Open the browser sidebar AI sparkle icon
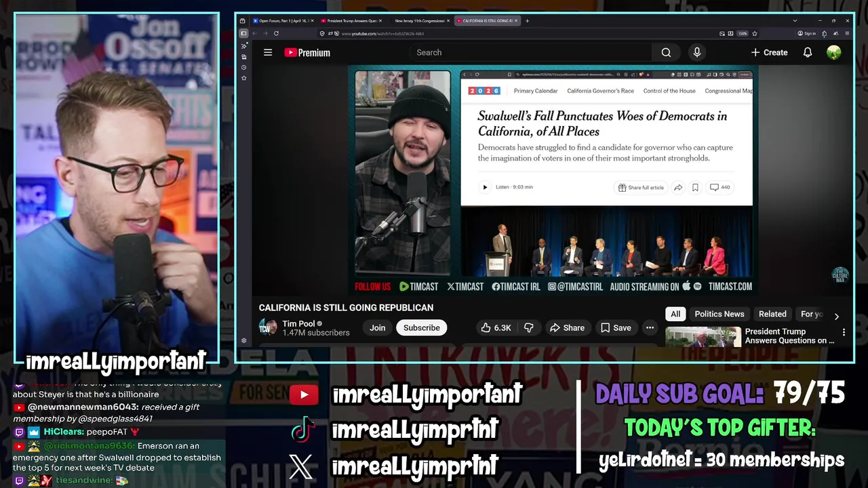This screenshot has height=488, width=868. click(244, 46)
